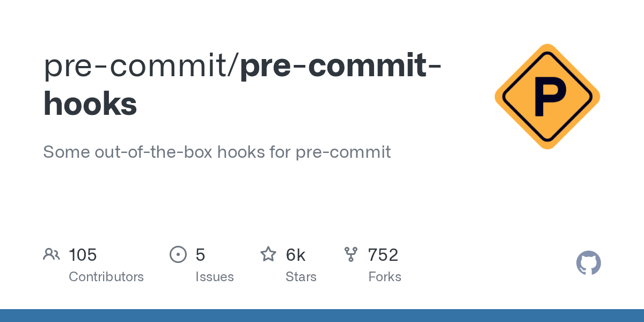This screenshot has height=322, width=644.
Task: Click the stars outline icon
Action: (x=268, y=254)
